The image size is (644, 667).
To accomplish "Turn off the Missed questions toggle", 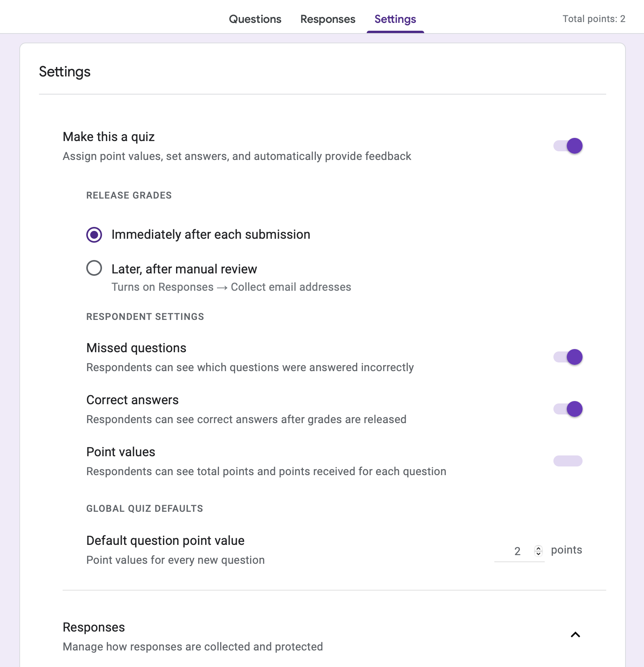I will click(x=568, y=357).
